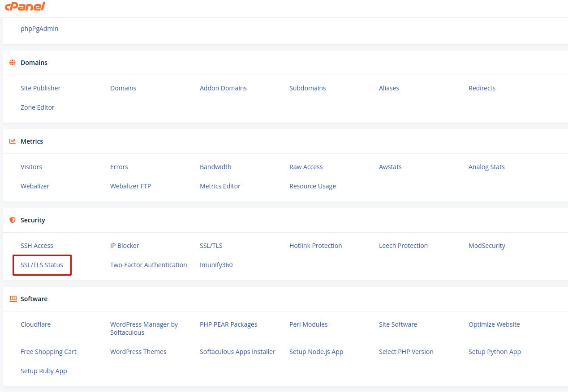Click the Software laptop icon

pyautogui.click(x=13, y=299)
